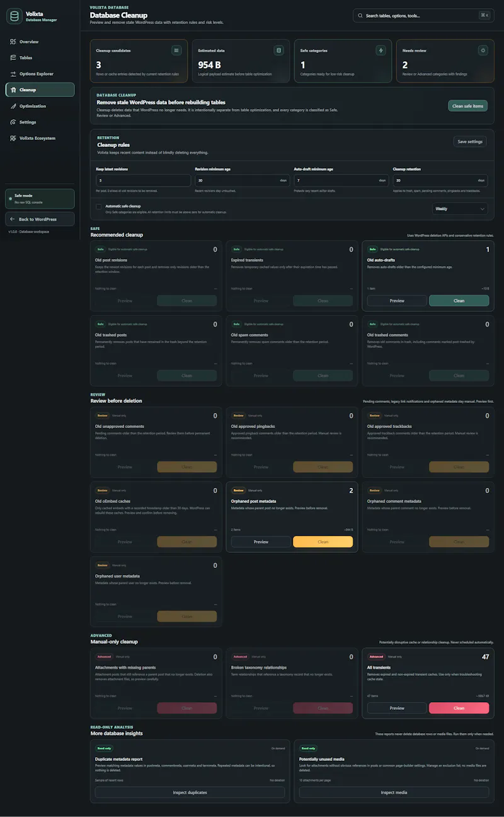Click the database icon on Estimated data card

pyautogui.click(x=278, y=50)
